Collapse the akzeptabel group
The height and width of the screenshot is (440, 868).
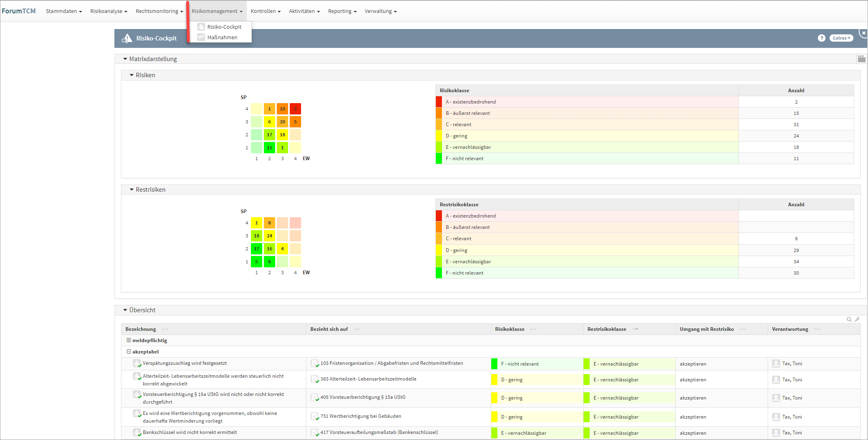coord(129,352)
